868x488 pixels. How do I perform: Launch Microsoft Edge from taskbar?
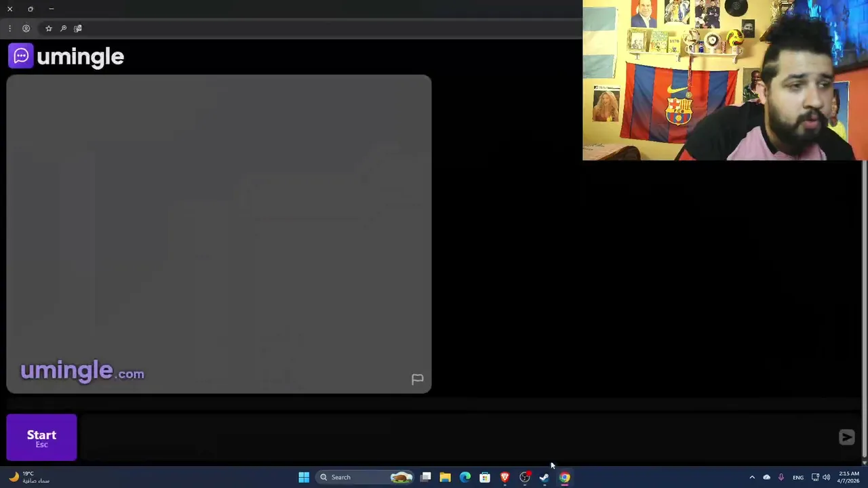465,477
